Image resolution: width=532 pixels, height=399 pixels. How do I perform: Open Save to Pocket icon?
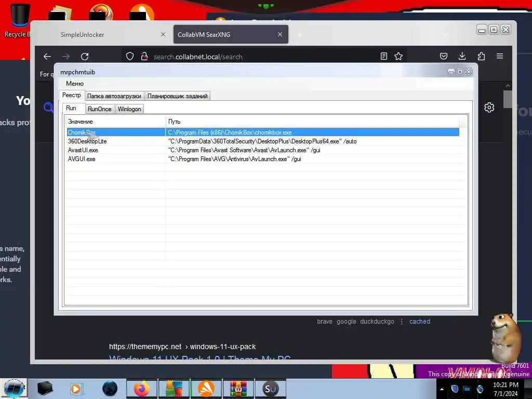(444, 56)
